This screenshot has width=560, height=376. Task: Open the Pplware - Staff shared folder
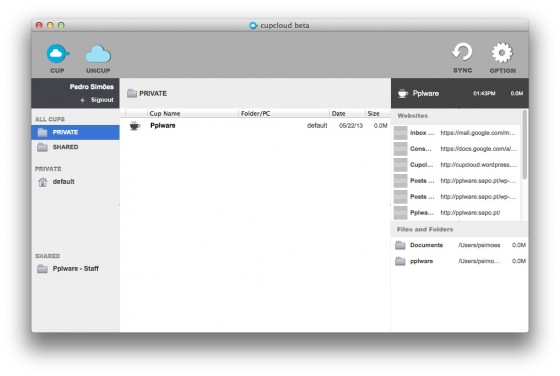click(x=76, y=269)
